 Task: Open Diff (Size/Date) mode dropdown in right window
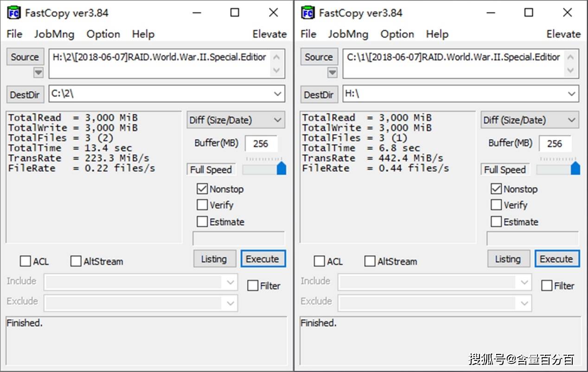(530, 120)
